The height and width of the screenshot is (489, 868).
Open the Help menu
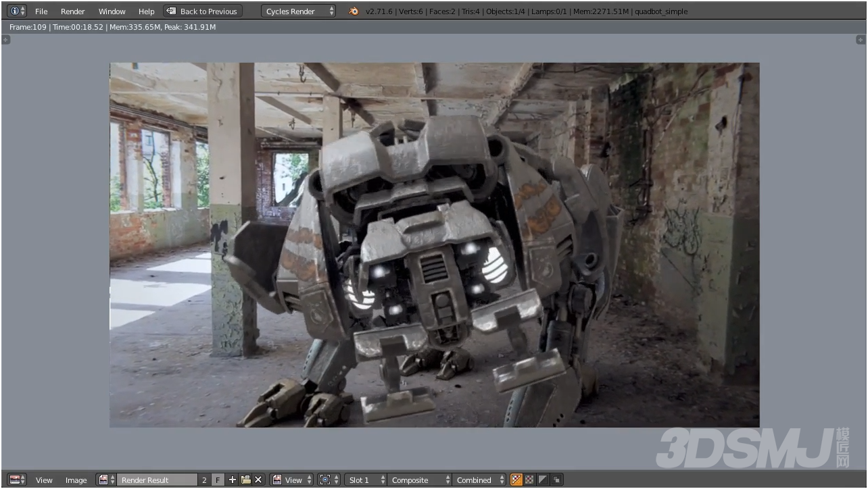tap(147, 11)
